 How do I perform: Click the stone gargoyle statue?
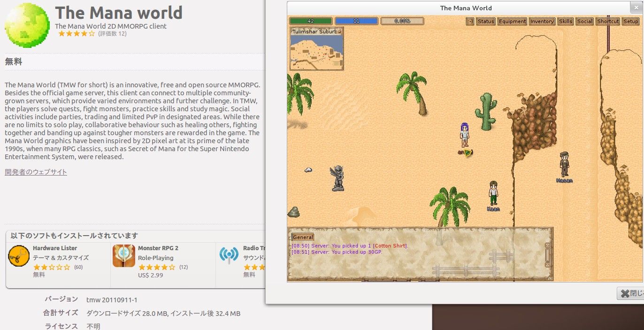pos(337,178)
